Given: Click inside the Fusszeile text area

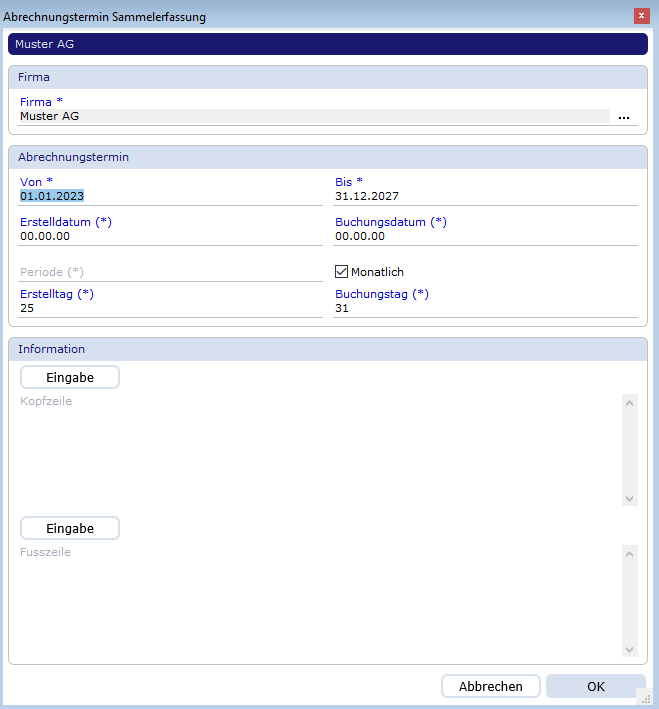Looking at the screenshot, I should (320, 600).
